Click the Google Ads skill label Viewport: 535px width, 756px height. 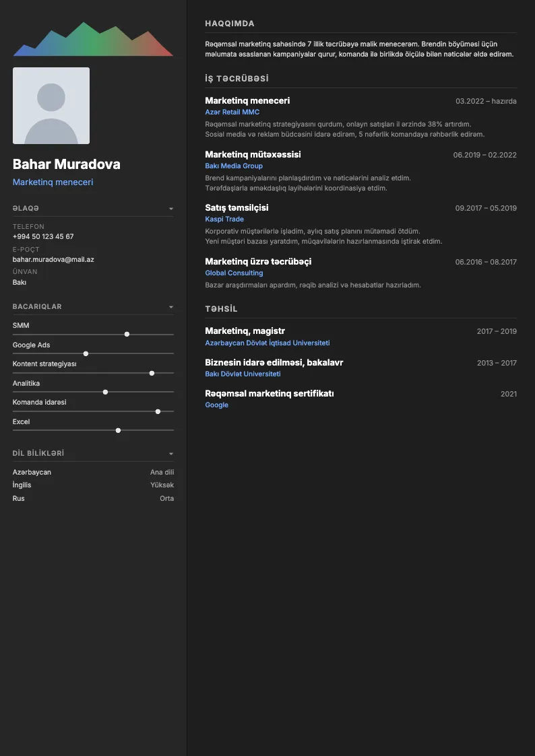coord(32,345)
